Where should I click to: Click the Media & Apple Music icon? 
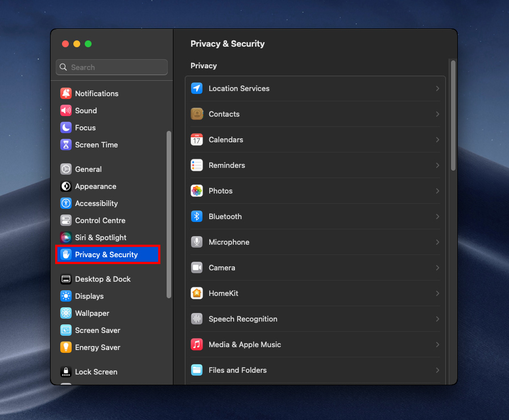pos(197,344)
